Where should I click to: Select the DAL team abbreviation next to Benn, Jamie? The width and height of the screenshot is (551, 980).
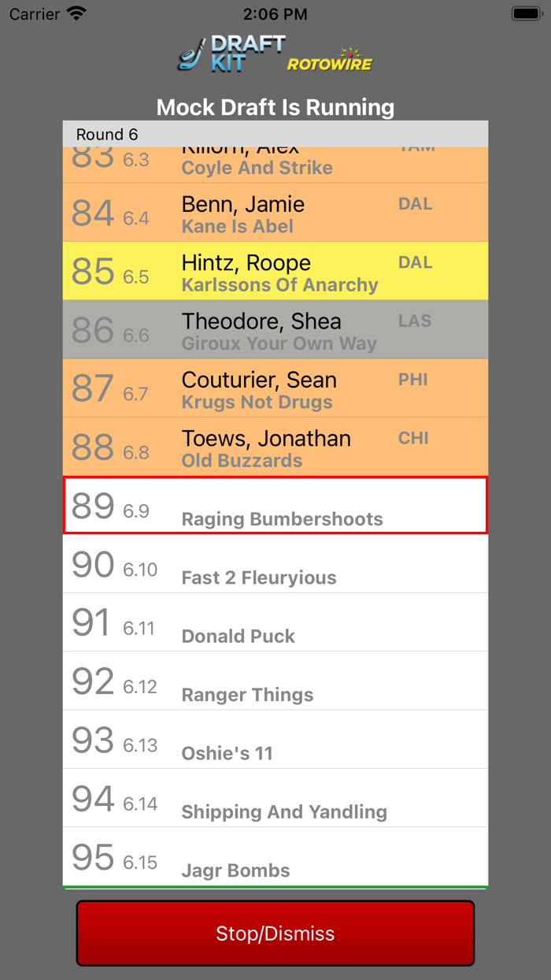point(415,203)
